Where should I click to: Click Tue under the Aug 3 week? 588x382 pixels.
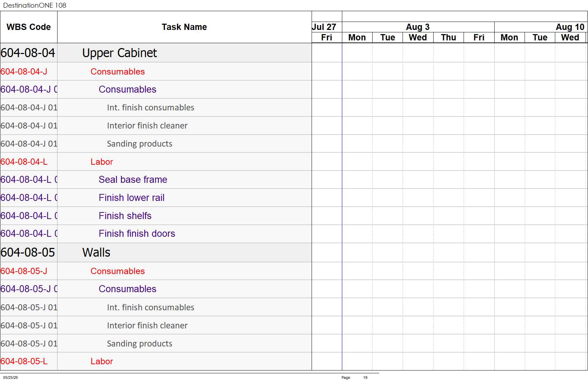pyautogui.click(x=388, y=38)
